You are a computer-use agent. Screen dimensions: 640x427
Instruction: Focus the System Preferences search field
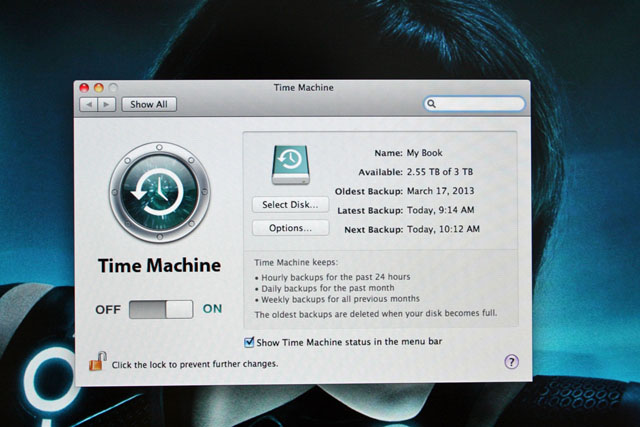tap(474, 104)
